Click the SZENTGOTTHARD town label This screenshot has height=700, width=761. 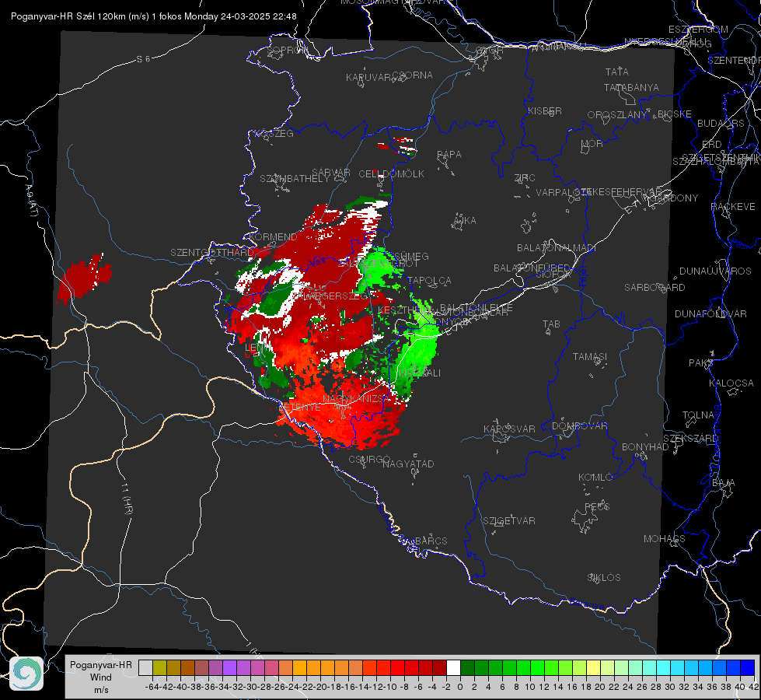tap(212, 253)
